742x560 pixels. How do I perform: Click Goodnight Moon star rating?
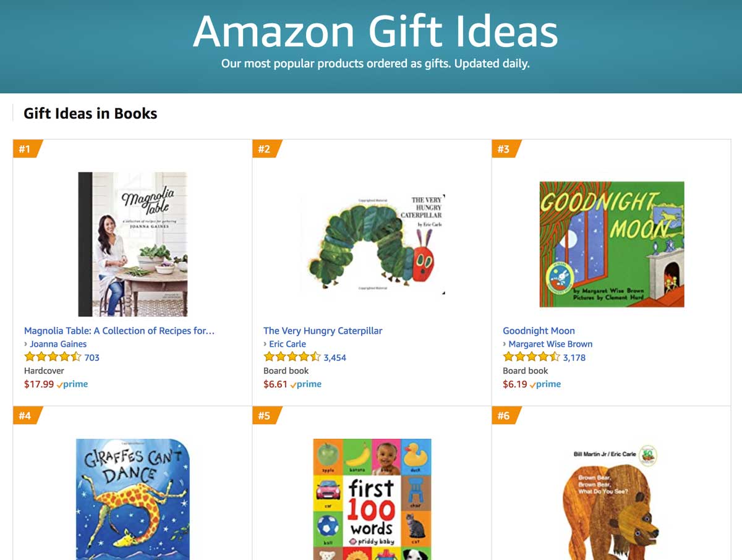(531, 357)
